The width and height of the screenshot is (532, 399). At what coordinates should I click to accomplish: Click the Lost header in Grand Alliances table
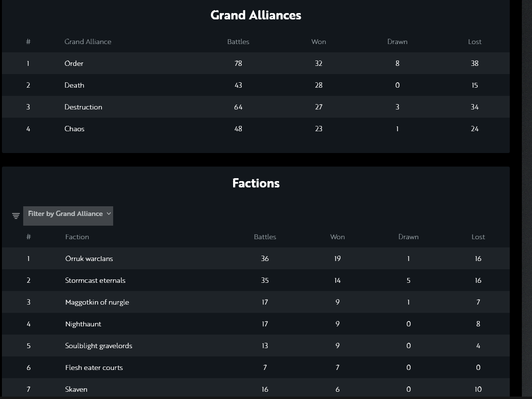click(474, 42)
